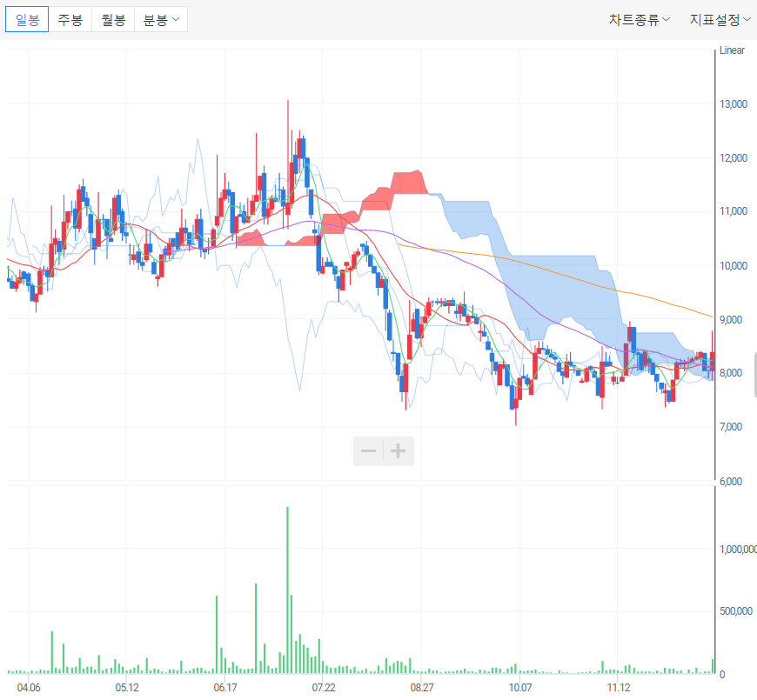Image resolution: width=757 pixels, height=700 pixels.
Task: Click the 12,000 price axis label
Action: (734, 158)
